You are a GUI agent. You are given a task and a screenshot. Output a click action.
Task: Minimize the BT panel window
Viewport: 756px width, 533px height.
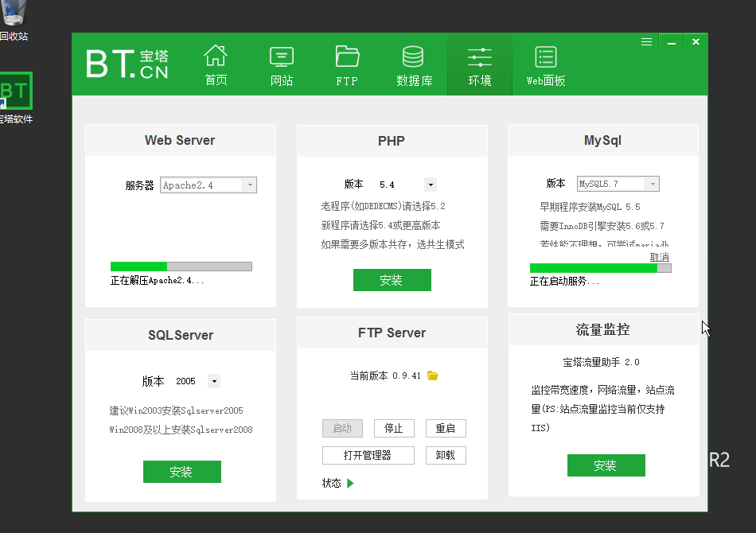[671, 42]
